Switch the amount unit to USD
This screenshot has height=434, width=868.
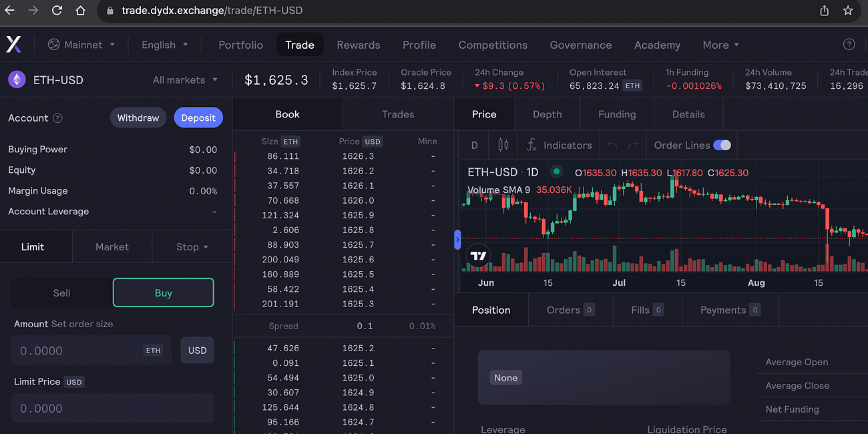[x=198, y=351]
